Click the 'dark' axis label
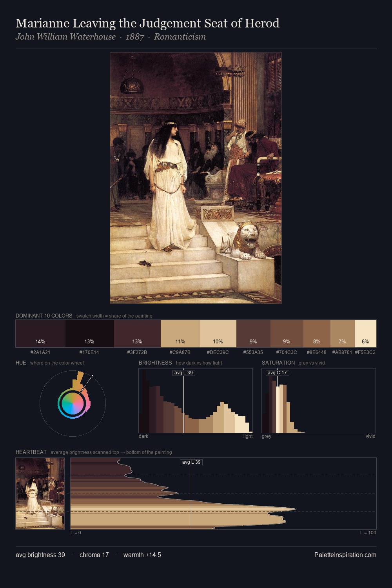Image resolution: width=392 pixels, height=588 pixels. 143,436
